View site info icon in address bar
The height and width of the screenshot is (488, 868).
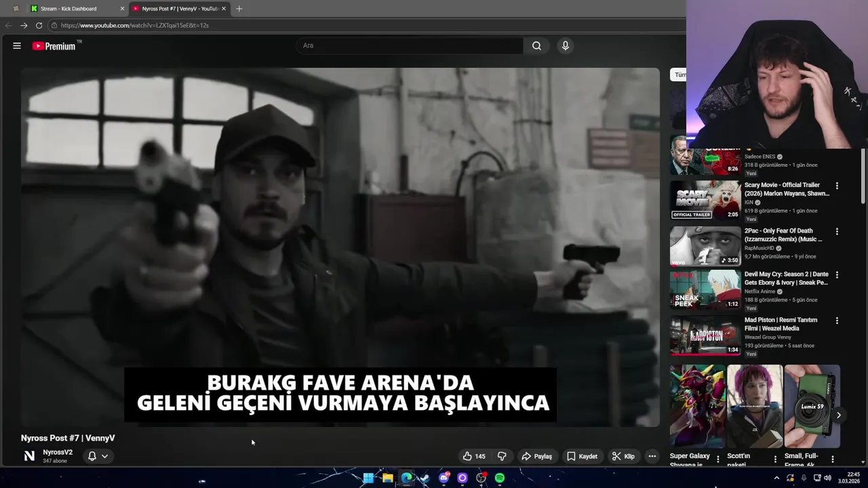[54, 25]
